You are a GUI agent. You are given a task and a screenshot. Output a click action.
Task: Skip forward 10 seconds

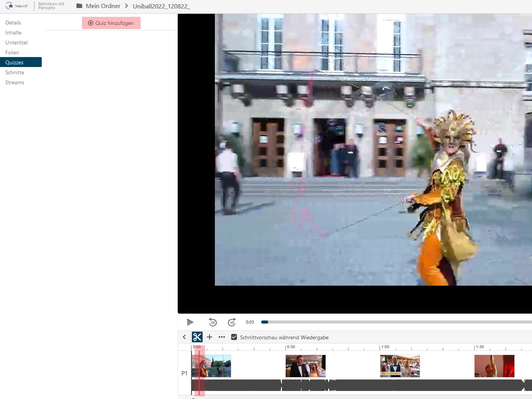point(232,322)
